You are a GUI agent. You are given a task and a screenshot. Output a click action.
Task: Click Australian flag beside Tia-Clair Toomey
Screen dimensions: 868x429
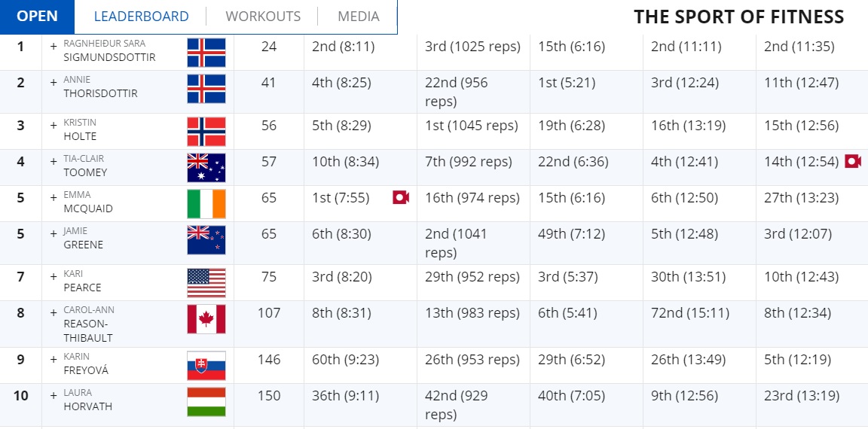(x=206, y=168)
